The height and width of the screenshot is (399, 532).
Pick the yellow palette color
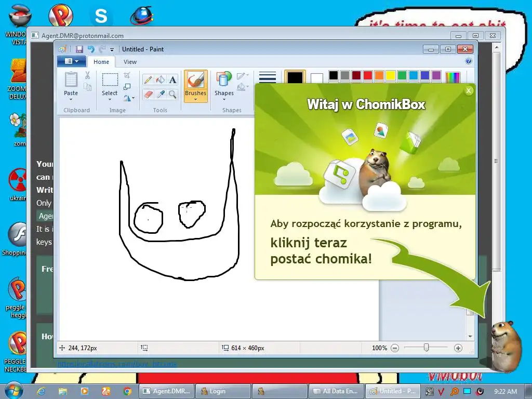[391, 75]
